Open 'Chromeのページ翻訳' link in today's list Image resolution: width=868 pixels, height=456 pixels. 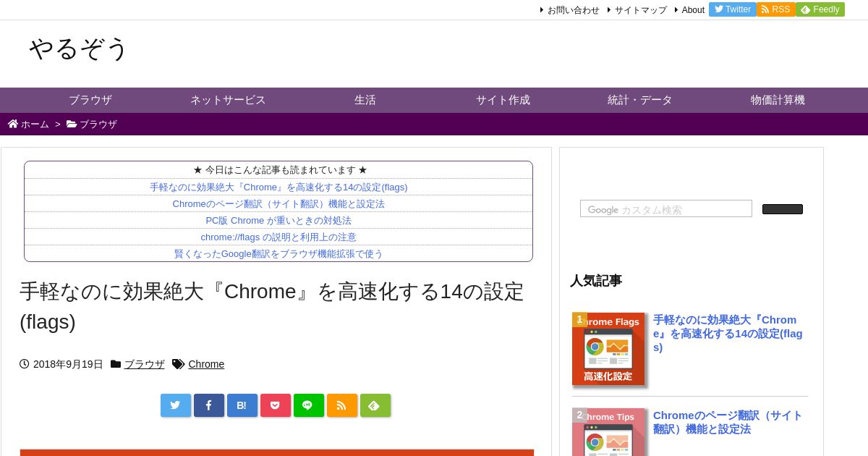[278, 203]
